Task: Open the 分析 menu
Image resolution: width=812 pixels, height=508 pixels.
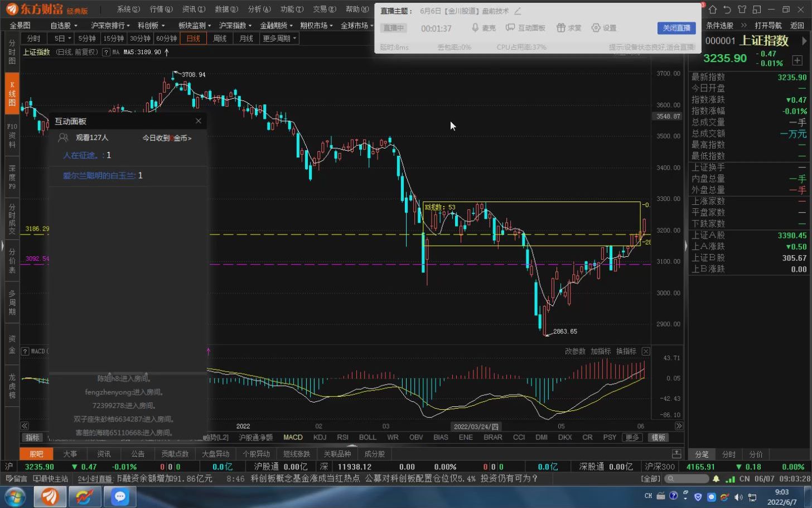Action: (259, 9)
